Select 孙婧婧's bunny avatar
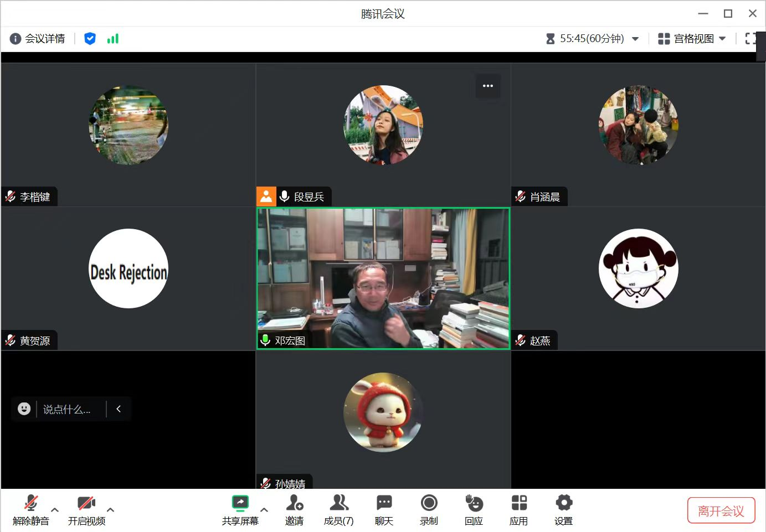766x532 pixels. 383,412
